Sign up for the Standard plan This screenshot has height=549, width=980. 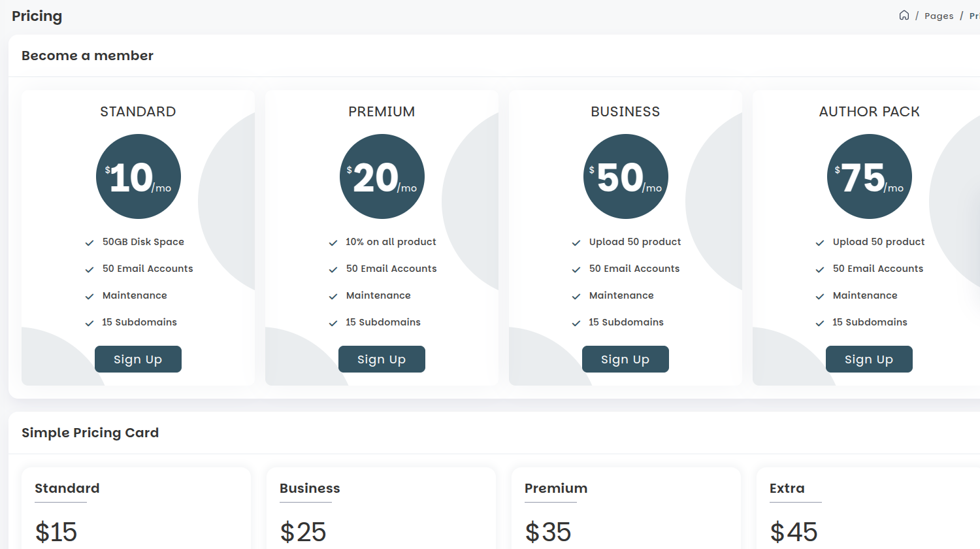click(138, 359)
